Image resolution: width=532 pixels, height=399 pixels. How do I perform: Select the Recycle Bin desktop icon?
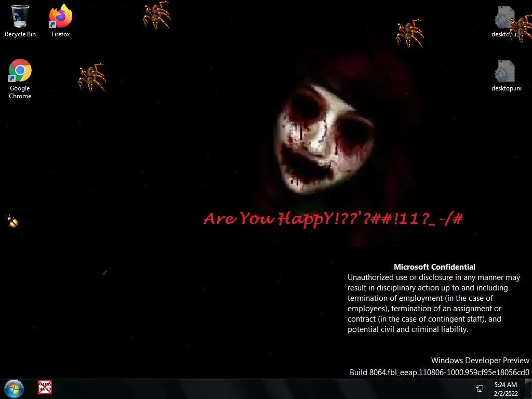click(x=20, y=20)
